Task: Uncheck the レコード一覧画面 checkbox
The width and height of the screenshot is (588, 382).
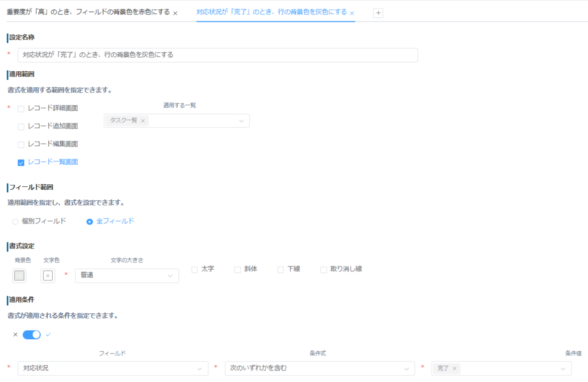Action: click(21, 162)
